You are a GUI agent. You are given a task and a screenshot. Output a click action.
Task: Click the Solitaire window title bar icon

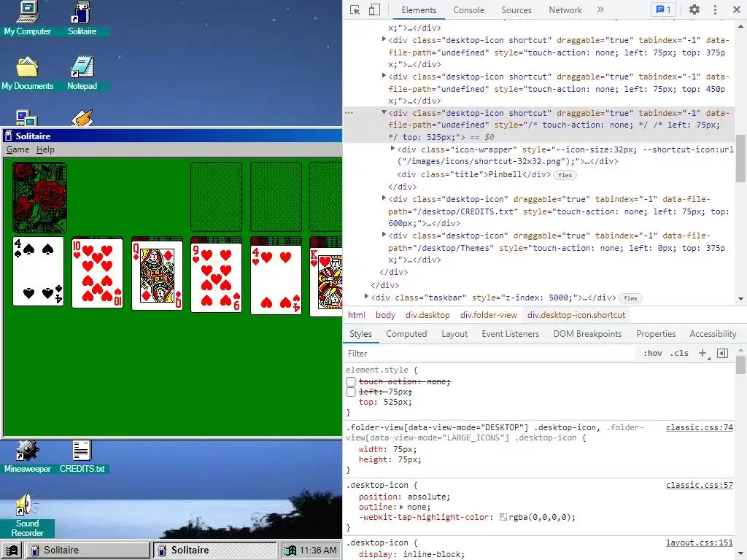[8, 136]
